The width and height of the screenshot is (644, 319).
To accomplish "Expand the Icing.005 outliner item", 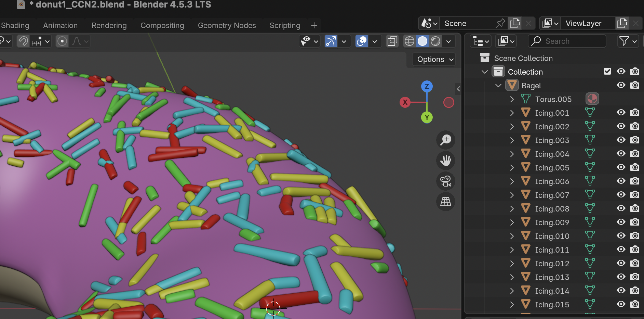I will 512,167.
